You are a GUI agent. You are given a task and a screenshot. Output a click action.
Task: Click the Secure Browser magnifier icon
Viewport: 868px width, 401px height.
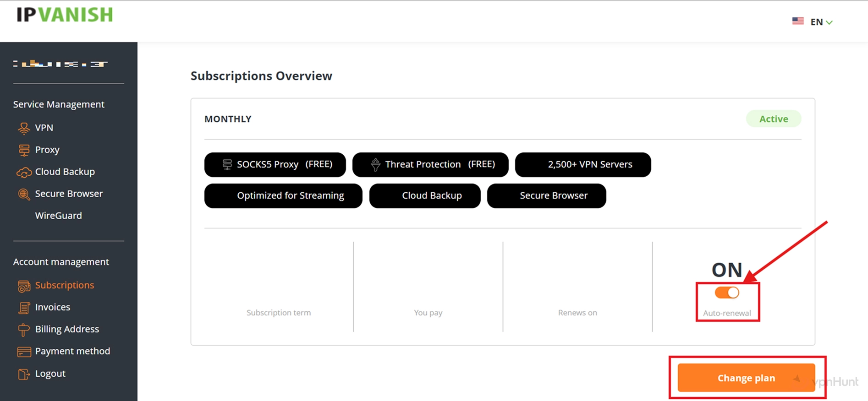[24, 194]
